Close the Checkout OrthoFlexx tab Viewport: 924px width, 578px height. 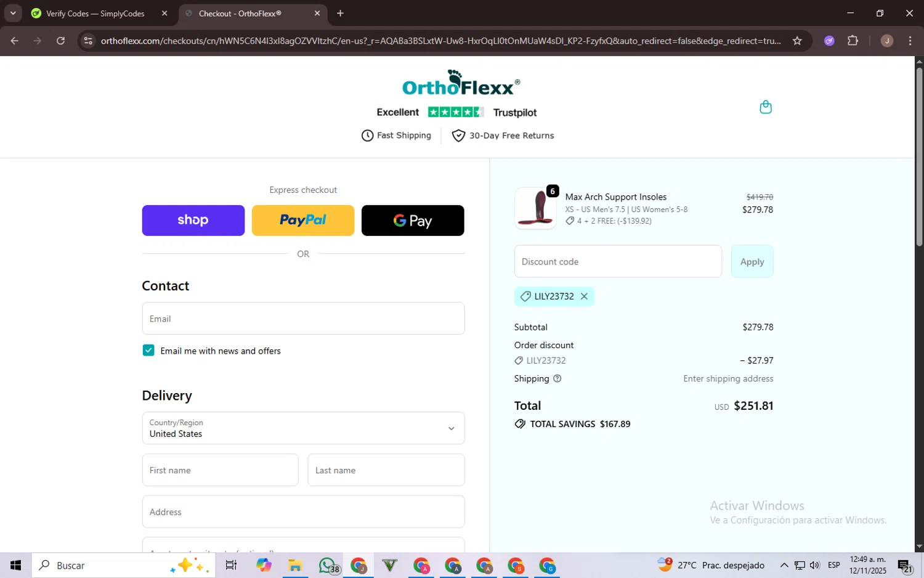pyautogui.click(x=317, y=13)
